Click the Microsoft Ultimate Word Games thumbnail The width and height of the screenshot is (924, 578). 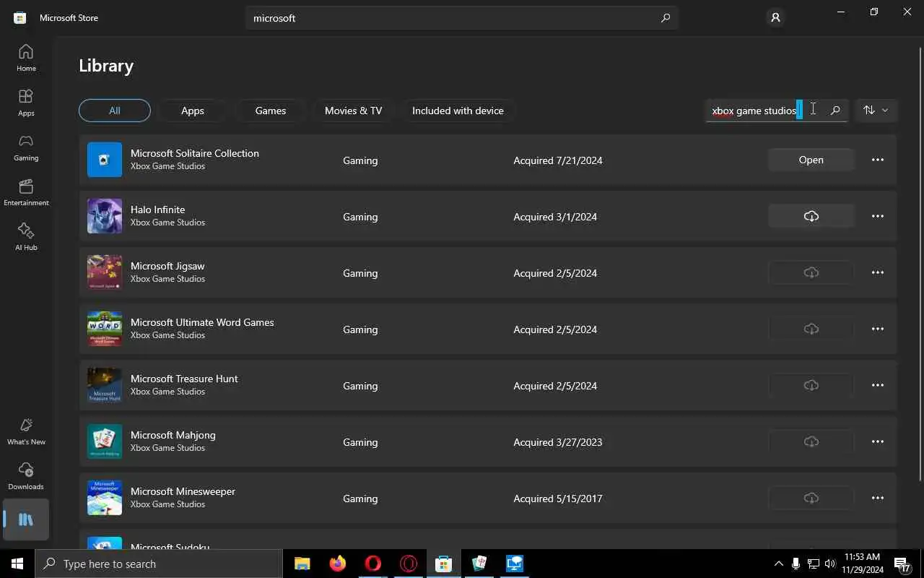tap(105, 329)
